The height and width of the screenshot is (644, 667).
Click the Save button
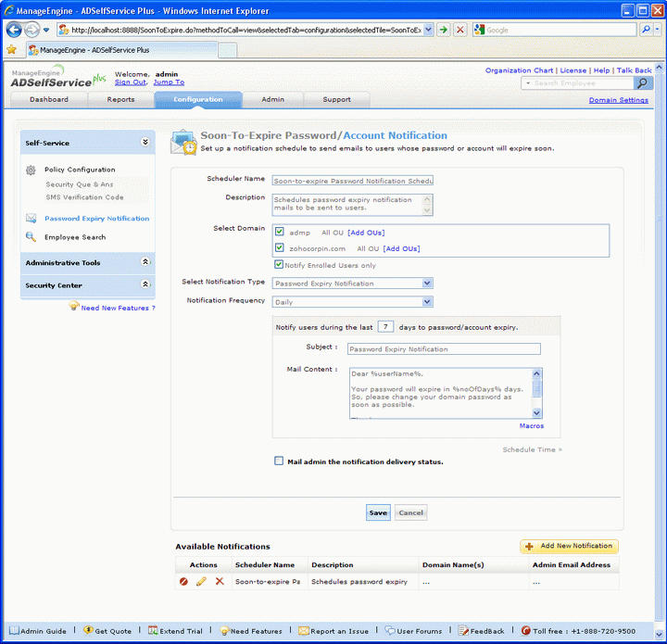point(378,512)
